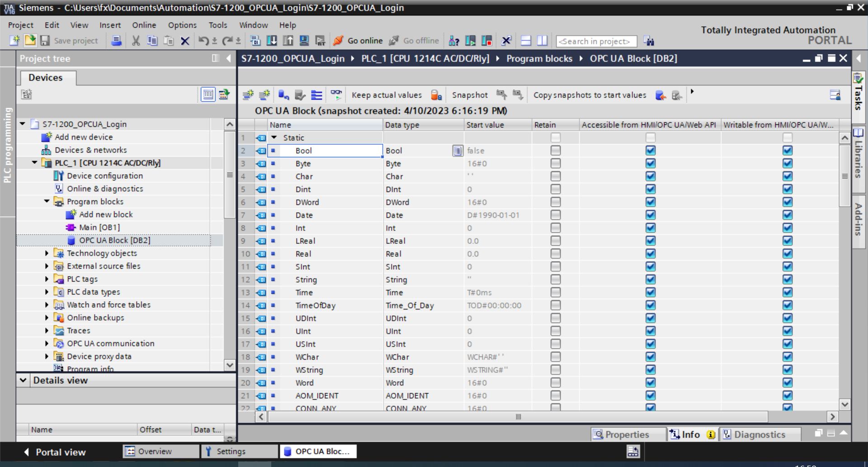This screenshot has width=868, height=467.
Task: Toggle Retain checkbox for Bool row
Action: (x=556, y=151)
